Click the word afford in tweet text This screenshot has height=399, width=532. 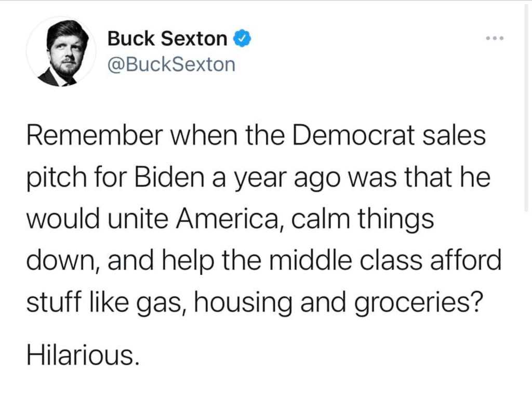(466, 260)
